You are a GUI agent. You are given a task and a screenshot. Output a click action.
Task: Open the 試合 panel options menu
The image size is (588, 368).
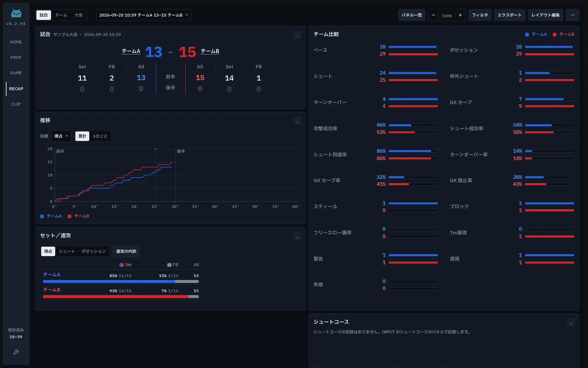point(297,35)
